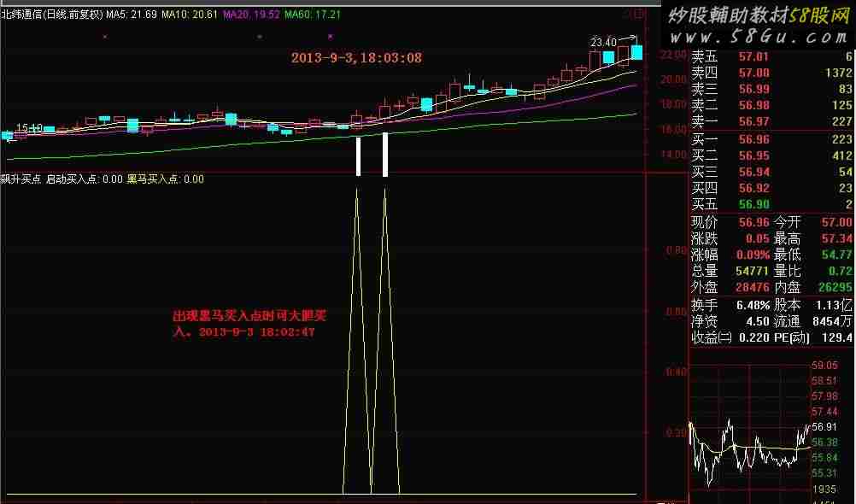Select the 买四 56.92 bid row
The width and height of the screenshot is (856, 504).
[771, 189]
